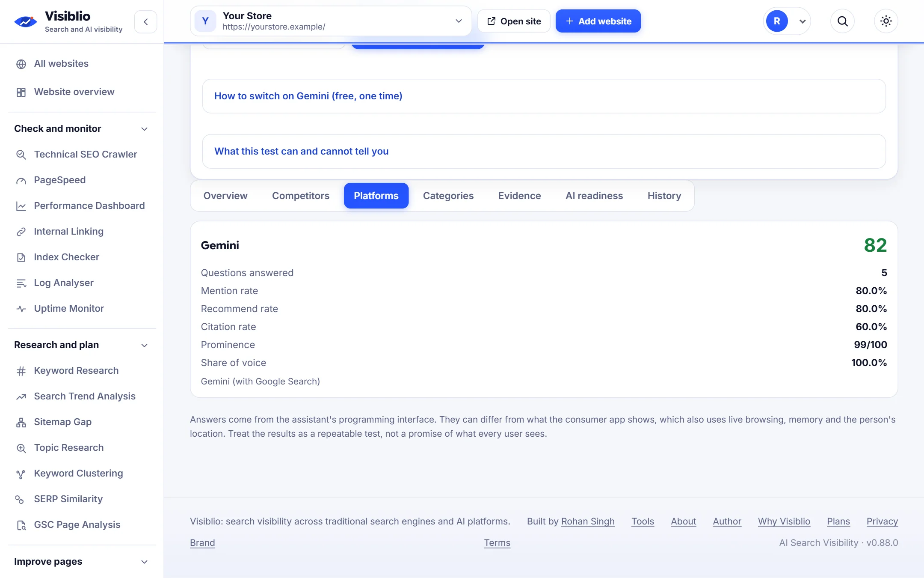Click the GSC Page Analysis icon
Viewport: 924px width, 578px height.
pyautogui.click(x=21, y=525)
